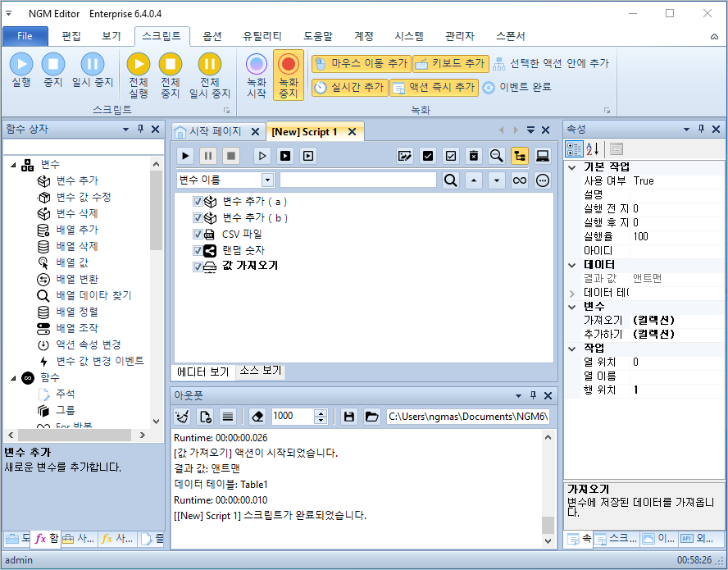
Task: Click the 실시간 추가 button
Action: pos(349,87)
